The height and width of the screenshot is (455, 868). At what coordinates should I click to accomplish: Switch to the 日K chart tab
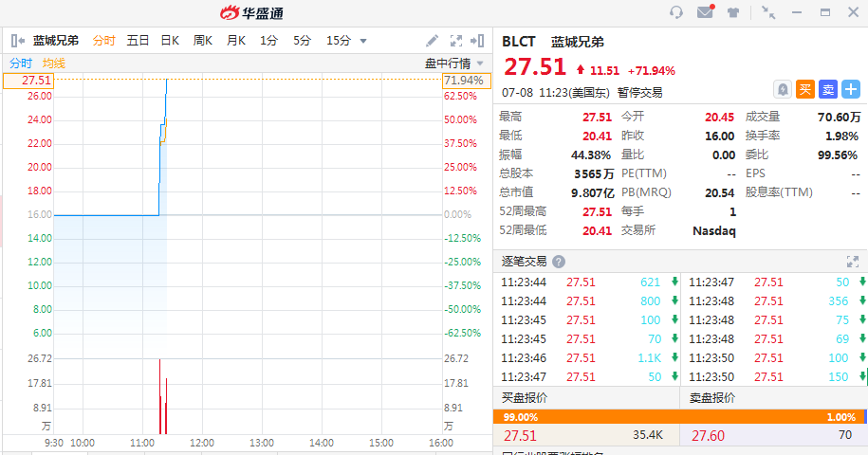tap(170, 41)
